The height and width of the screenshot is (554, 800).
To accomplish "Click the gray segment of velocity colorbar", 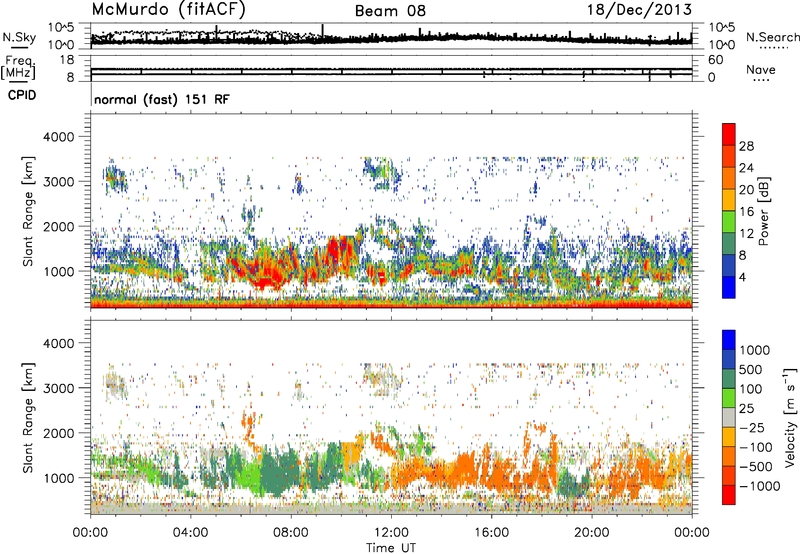I will coord(729,417).
